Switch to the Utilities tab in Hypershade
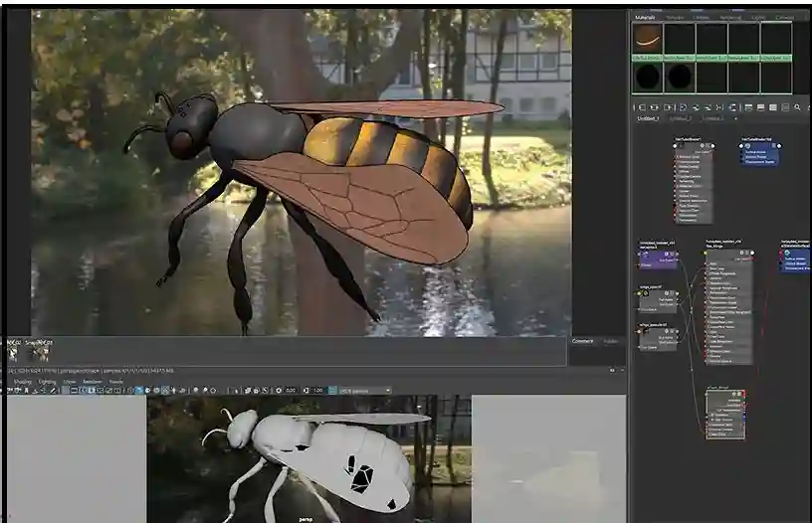This screenshot has height=523, width=812. click(702, 18)
